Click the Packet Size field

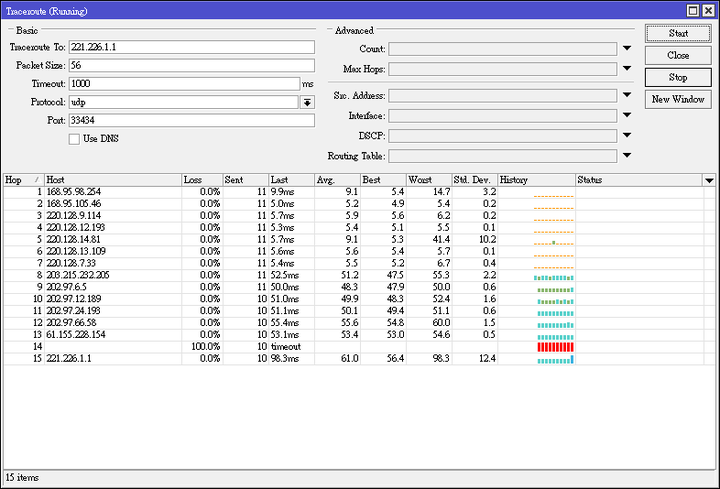[192, 65]
